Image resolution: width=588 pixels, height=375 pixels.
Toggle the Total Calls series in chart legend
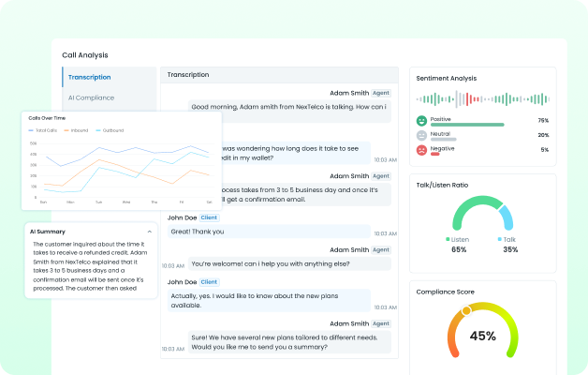(48, 130)
